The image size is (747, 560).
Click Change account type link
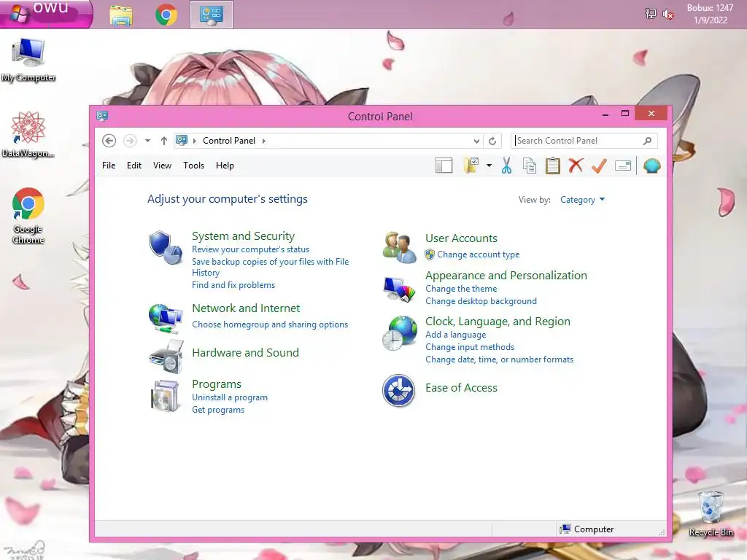click(479, 254)
